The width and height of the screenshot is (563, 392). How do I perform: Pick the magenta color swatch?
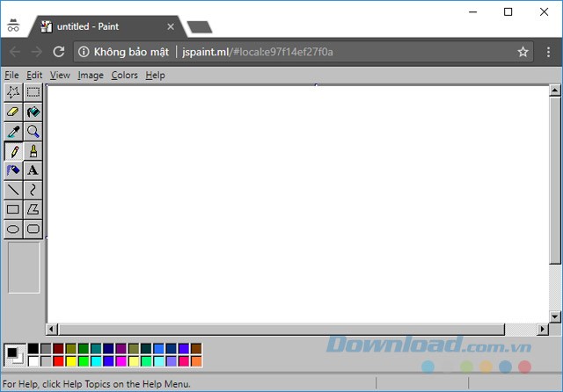point(121,361)
